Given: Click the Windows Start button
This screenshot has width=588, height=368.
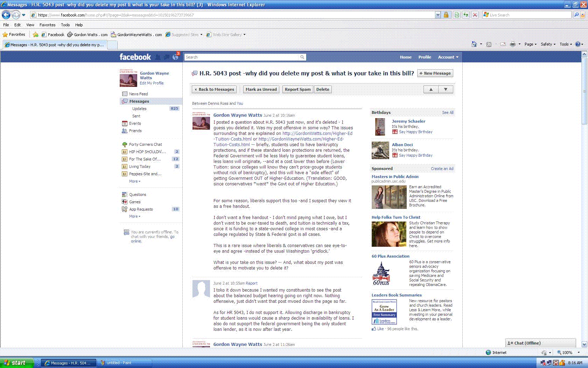Looking at the screenshot, I should (17, 363).
